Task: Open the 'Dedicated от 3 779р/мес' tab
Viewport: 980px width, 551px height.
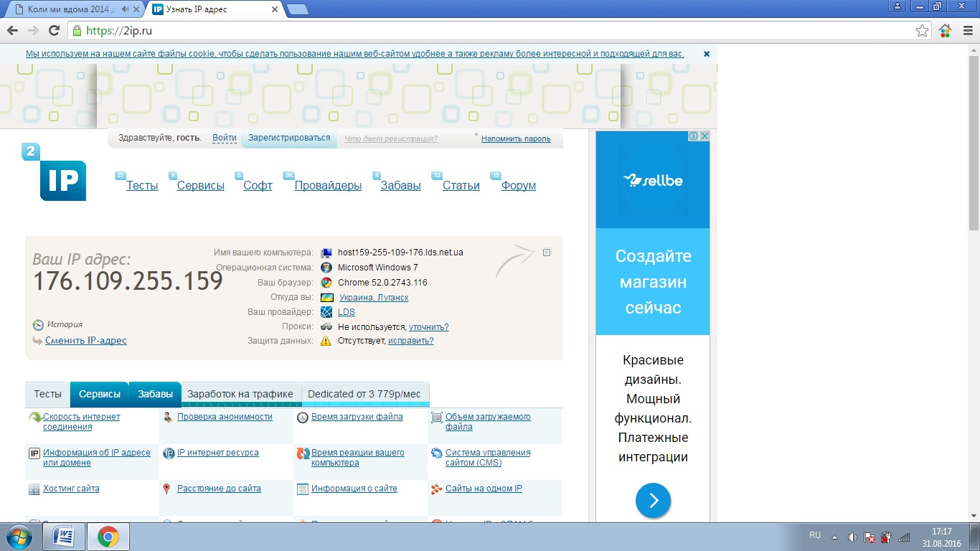Action: 364,394
